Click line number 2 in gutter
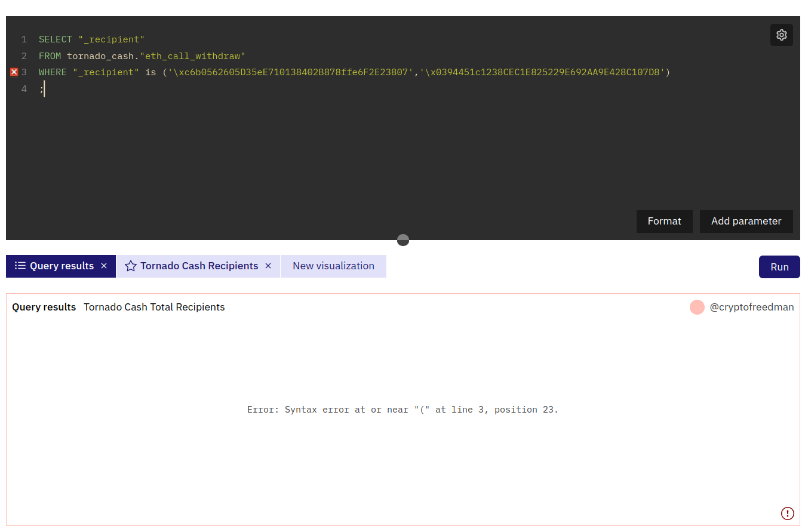The height and width of the screenshot is (532, 805). 24,56
